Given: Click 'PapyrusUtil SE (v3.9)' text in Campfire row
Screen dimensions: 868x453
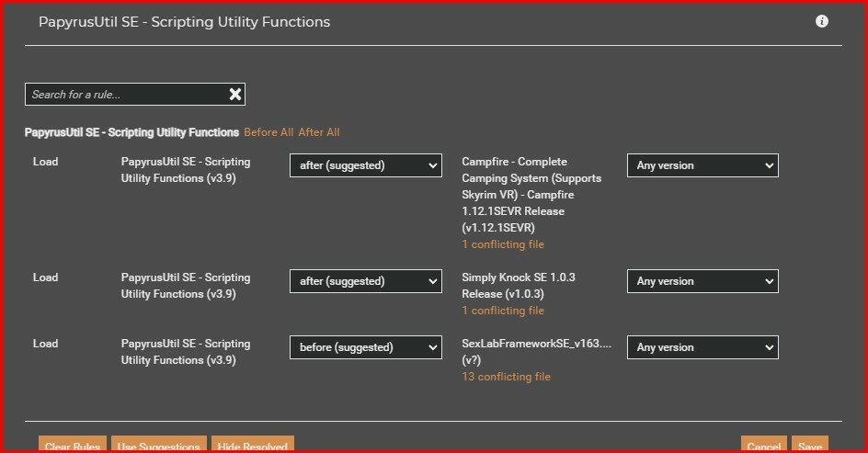Looking at the screenshot, I should [x=186, y=170].
